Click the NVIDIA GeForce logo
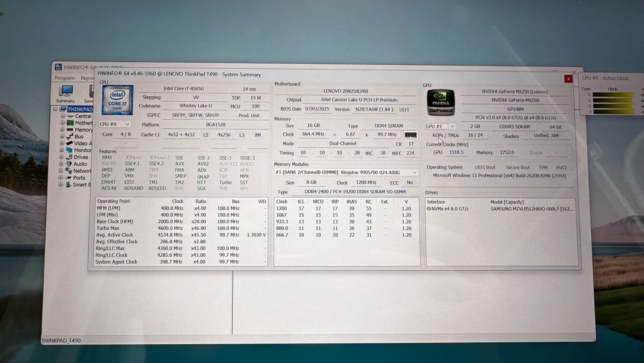 point(440,103)
